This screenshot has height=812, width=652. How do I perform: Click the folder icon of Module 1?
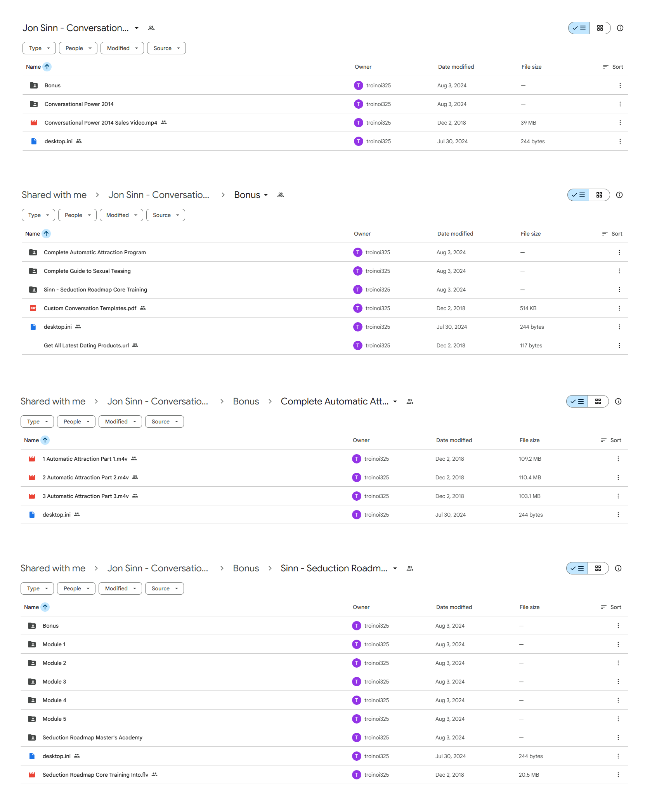click(x=32, y=644)
